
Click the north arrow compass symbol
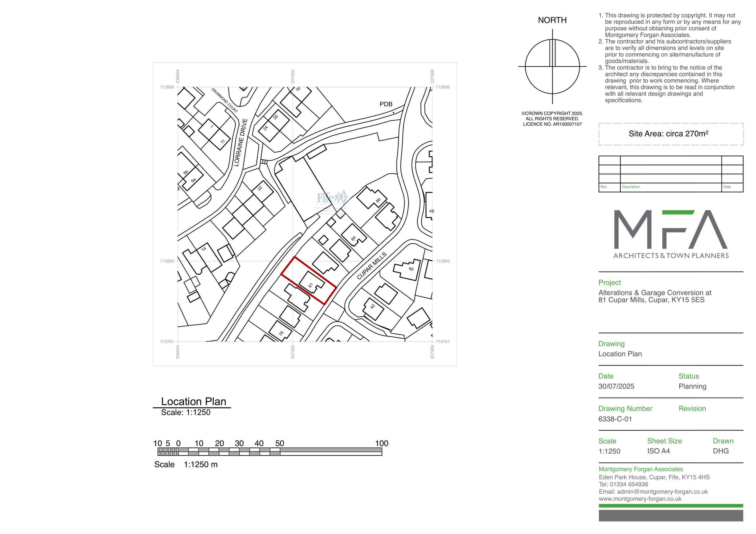[552, 66]
